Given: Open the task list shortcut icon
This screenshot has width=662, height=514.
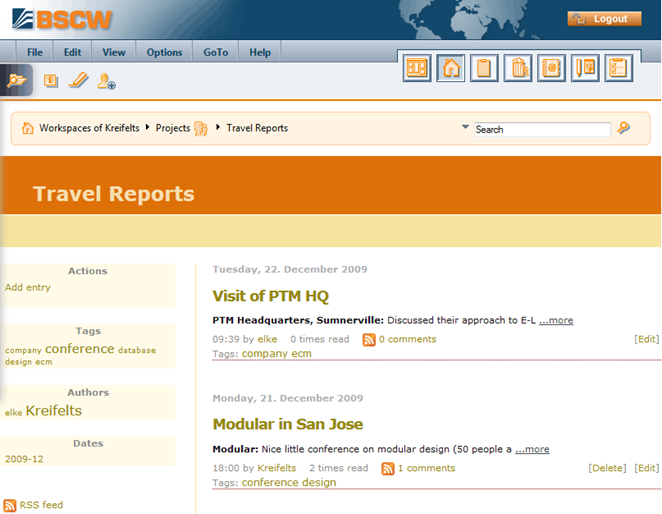Looking at the screenshot, I should (x=618, y=68).
